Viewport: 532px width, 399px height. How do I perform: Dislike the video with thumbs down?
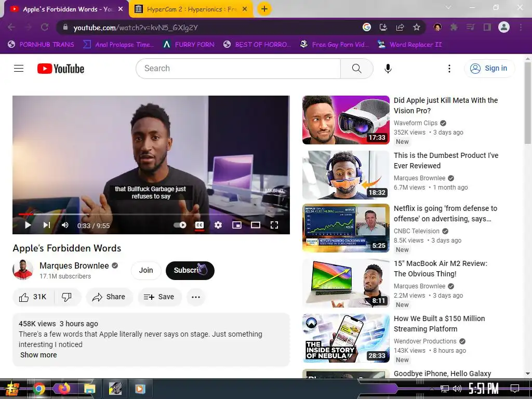click(x=67, y=297)
